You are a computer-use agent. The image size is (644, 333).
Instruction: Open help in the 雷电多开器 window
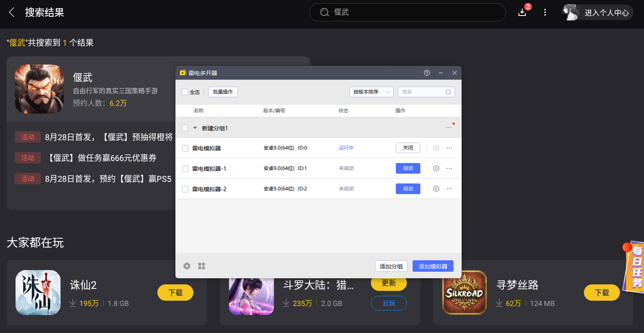(x=427, y=73)
